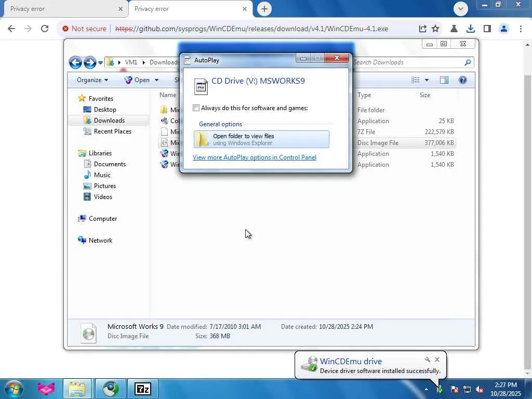Screen dimensions: 532x399
Task: Open Pictures library
Action: 104,186
